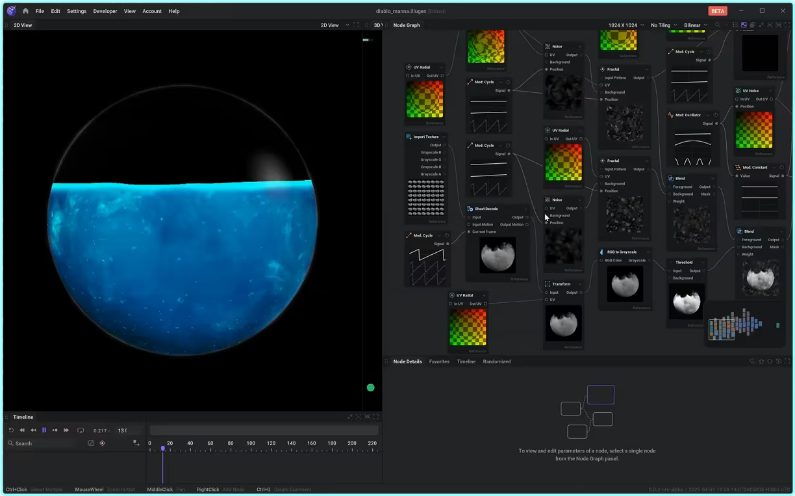The width and height of the screenshot is (795, 496).
Task: Click the loop playback icon in Timeline
Action: coord(11,430)
